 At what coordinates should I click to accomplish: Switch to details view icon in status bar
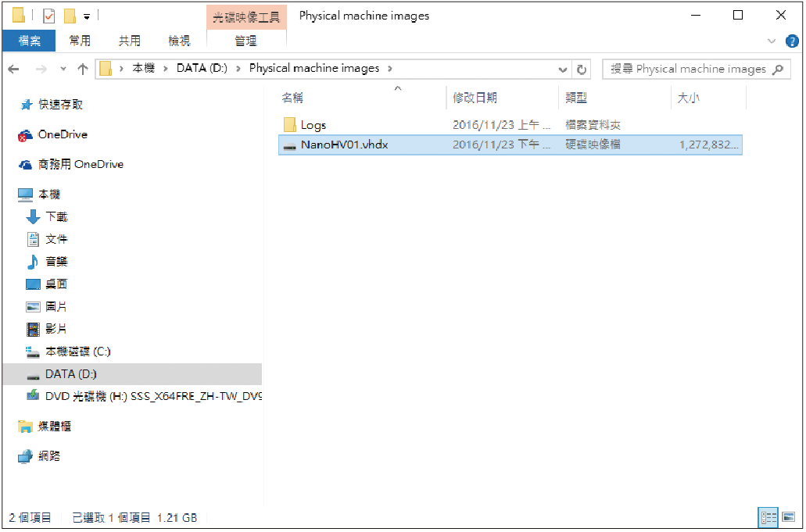click(x=769, y=517)
